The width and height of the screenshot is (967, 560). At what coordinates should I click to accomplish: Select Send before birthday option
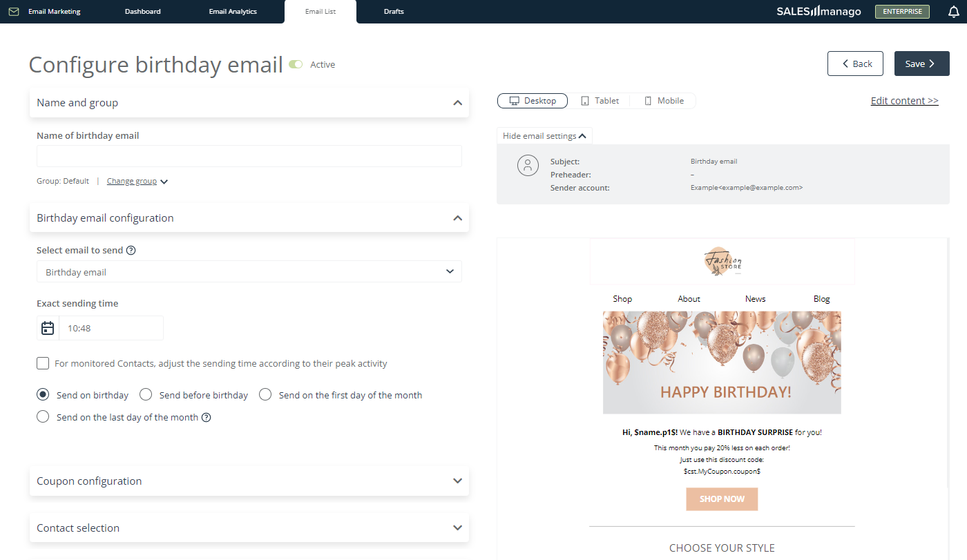coord(146,395)
